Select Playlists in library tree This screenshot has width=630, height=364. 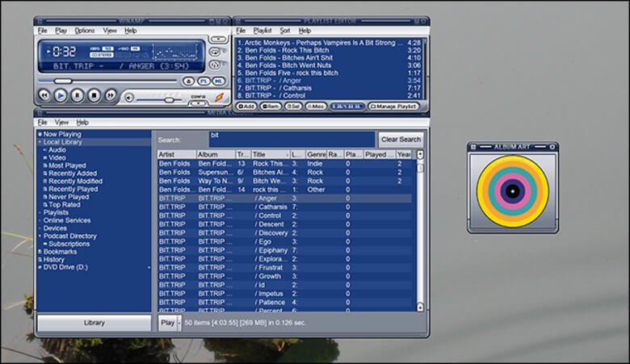pos(56,212)
